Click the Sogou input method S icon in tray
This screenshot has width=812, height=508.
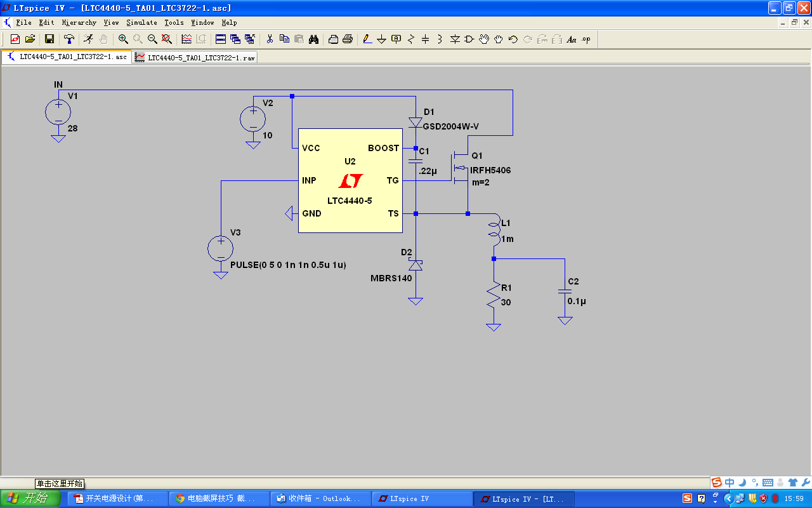pos(687,498)
